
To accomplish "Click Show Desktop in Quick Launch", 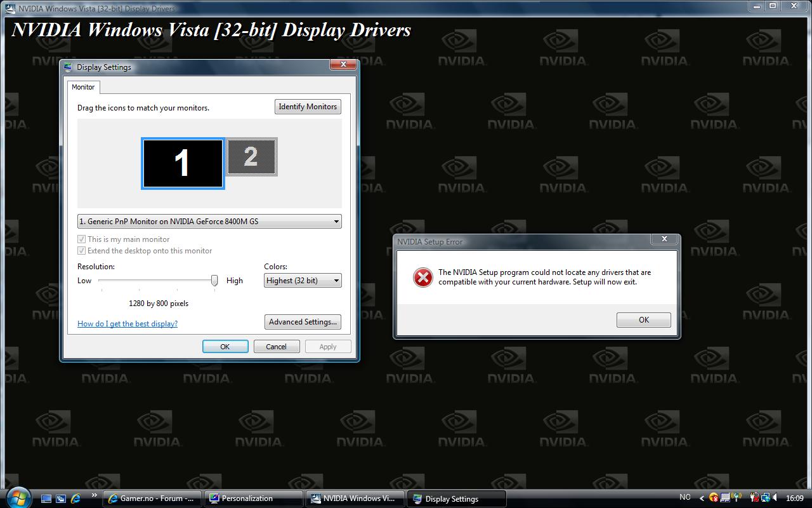I will coord(46,498).
